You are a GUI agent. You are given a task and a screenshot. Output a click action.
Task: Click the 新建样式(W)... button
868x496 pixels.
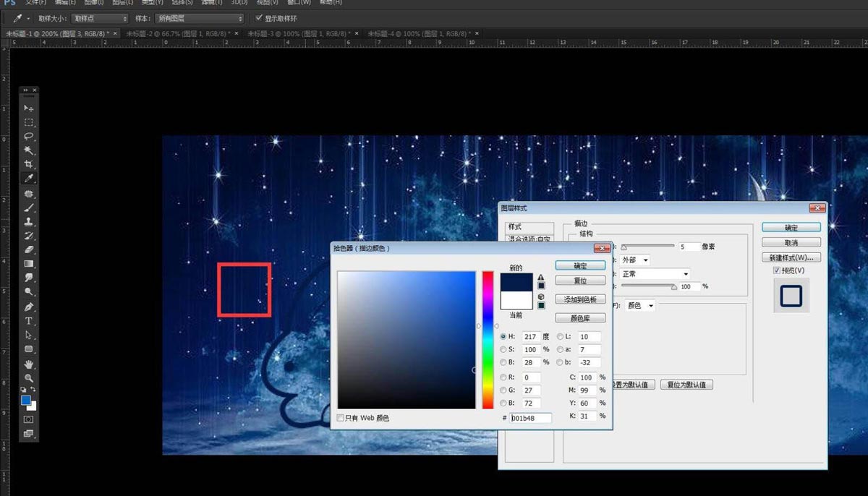(x=791, y=257)
